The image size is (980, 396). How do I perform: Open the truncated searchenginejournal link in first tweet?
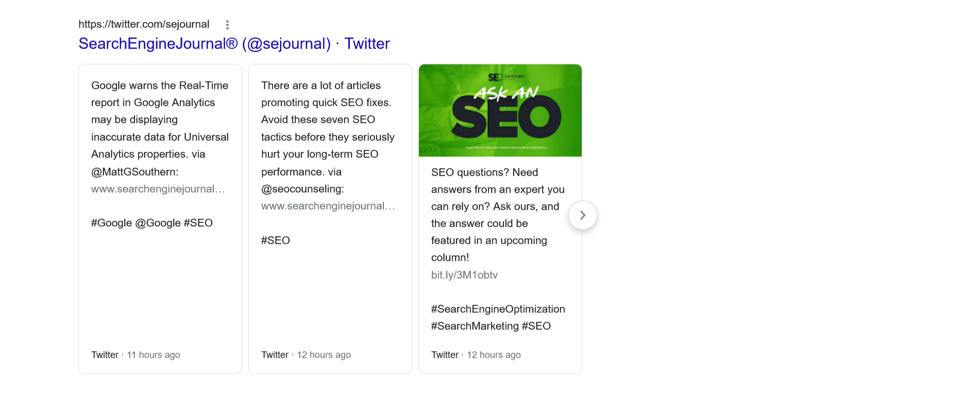click(x=158, y=189)
